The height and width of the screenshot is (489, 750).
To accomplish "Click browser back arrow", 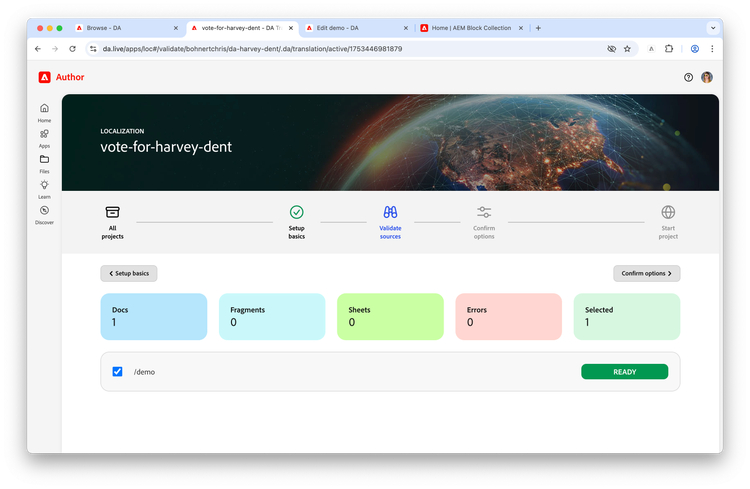I will 38,49.
